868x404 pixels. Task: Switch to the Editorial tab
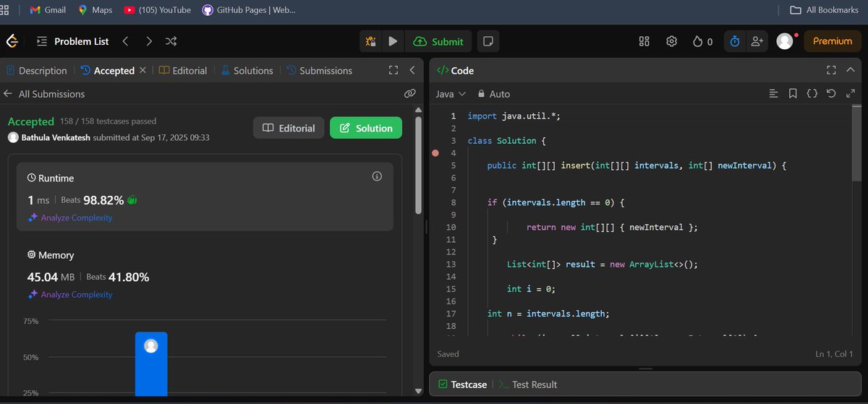pyautogui.click(x=183, y=70)
